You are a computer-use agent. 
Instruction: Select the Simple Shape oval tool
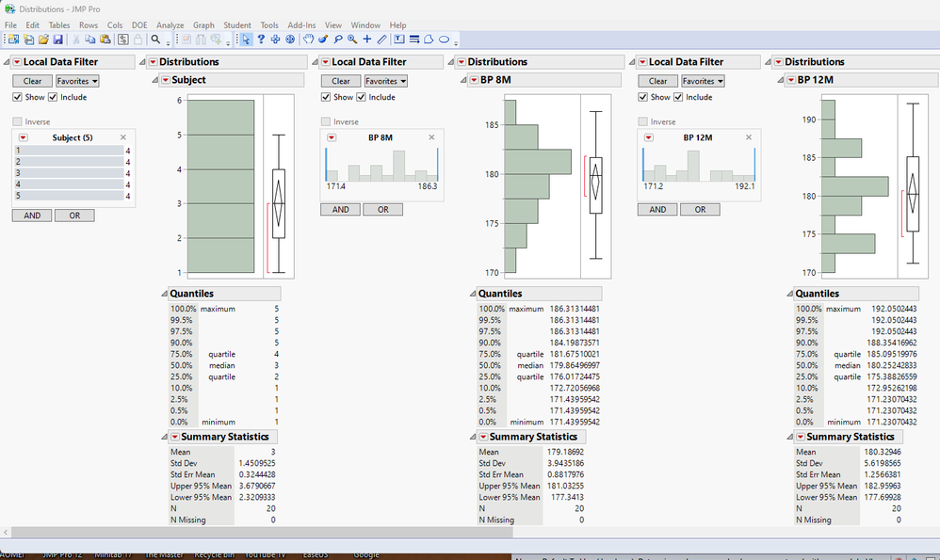pos(444,40)
